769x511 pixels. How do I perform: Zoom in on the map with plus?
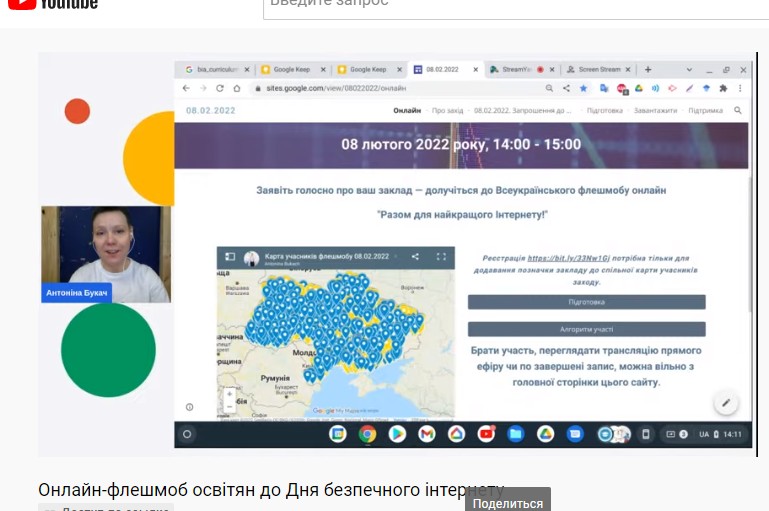[229, 394]
